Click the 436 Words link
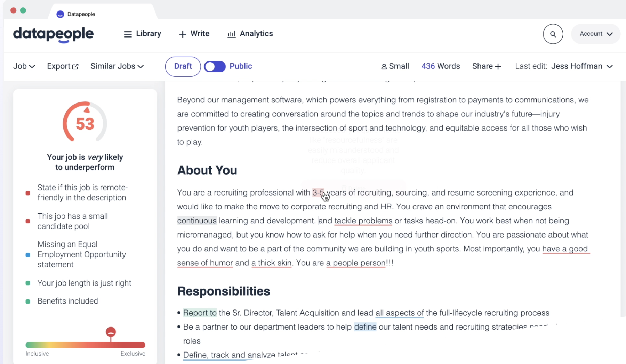Screen dimensions: 626x364 click(x=440, y=66)
